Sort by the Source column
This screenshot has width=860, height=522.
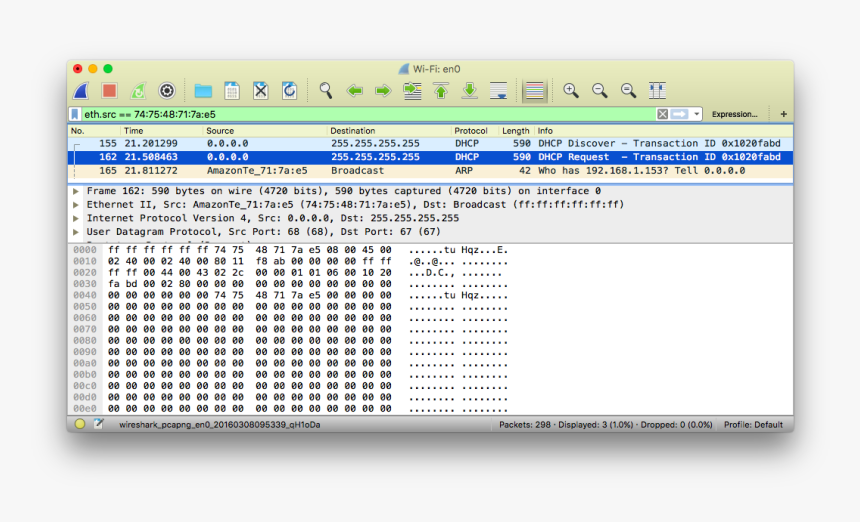(264, 131)
